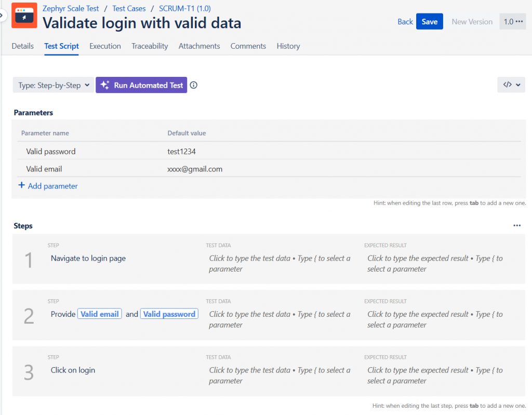Open Test Cases breadcrumb link
Screen dimensions: 532x415
tap(129, 8)
